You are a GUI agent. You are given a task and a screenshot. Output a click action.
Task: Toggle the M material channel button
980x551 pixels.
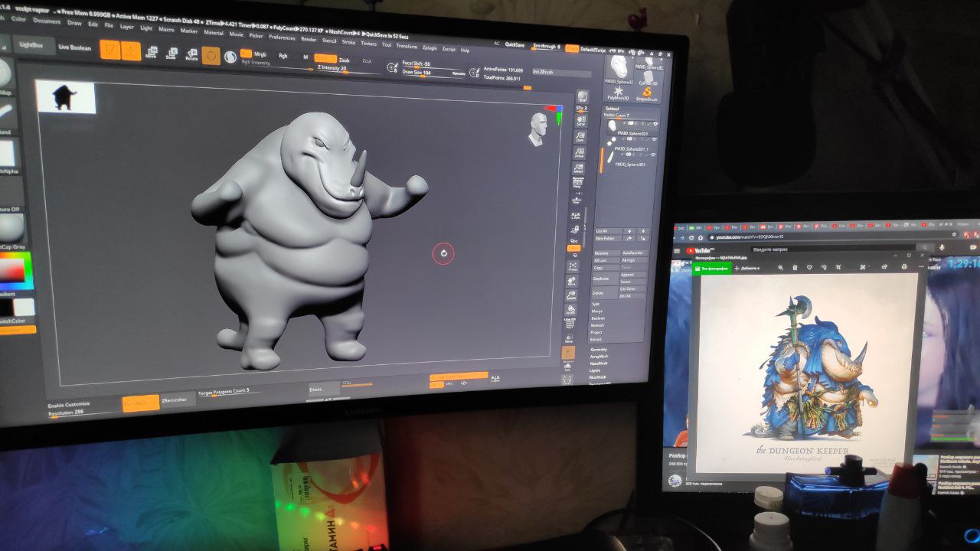[x=305, y=57]
